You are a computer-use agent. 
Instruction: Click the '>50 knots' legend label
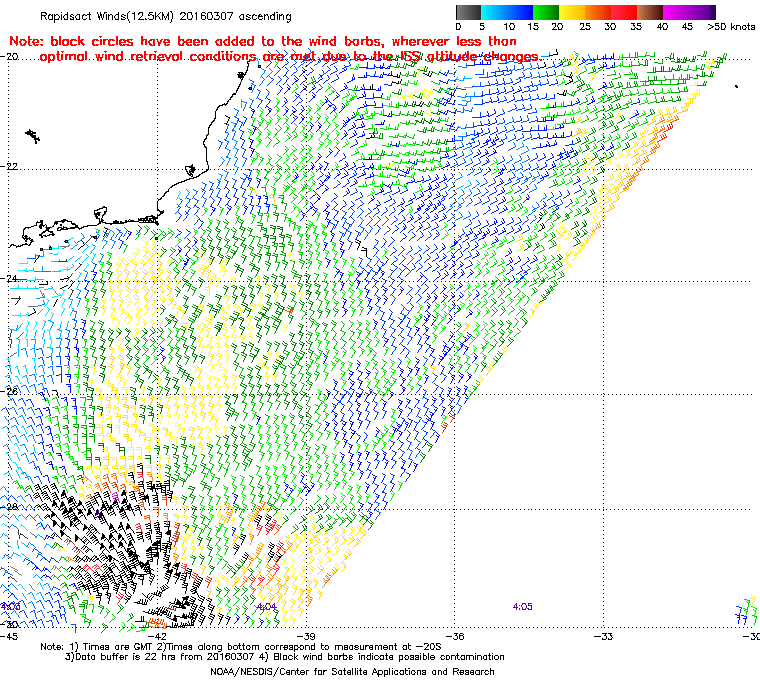click(731, 27)
